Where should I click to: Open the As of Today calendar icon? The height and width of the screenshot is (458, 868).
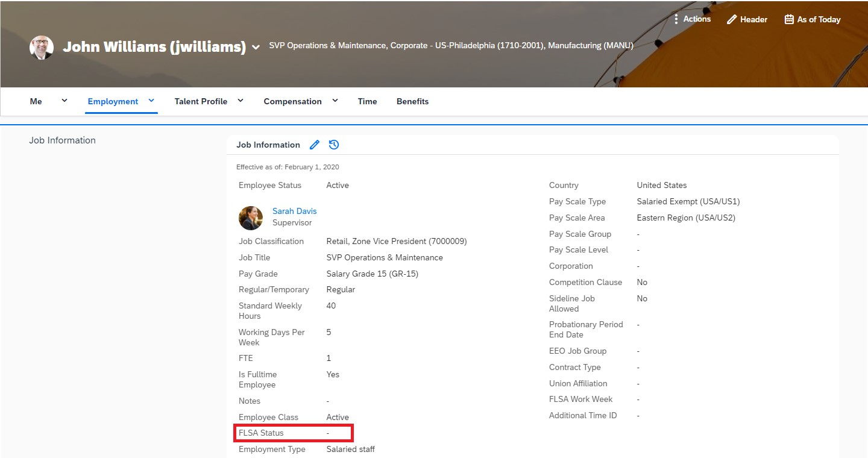[x=789, y=19]
